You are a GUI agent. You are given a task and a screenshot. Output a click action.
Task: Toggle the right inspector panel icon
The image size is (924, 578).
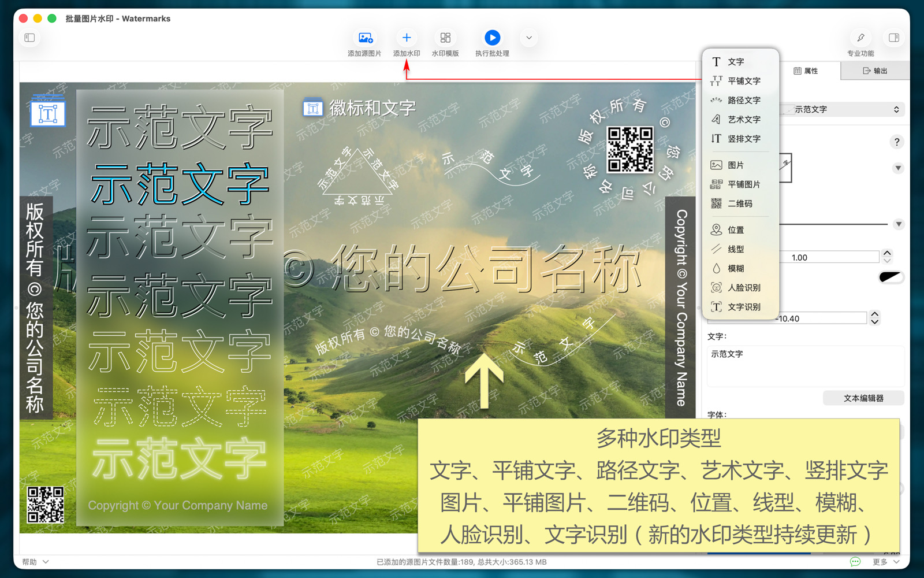pos(894,38)
